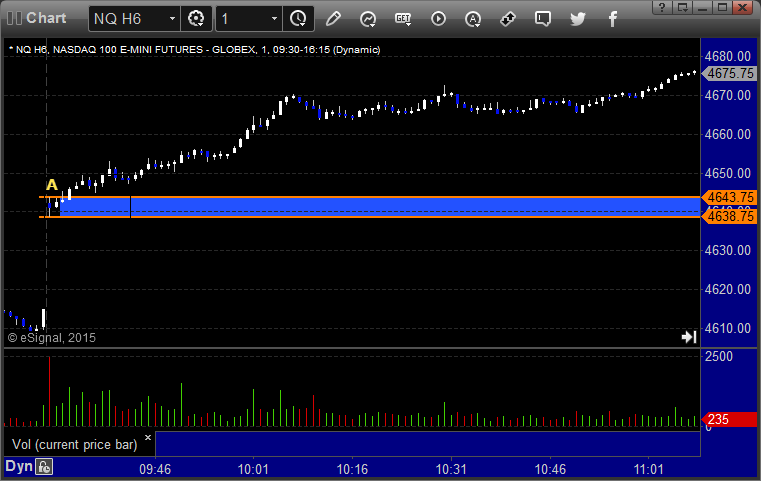
Task: Click the 4643.75 orange price label
Action: [729, 198]
